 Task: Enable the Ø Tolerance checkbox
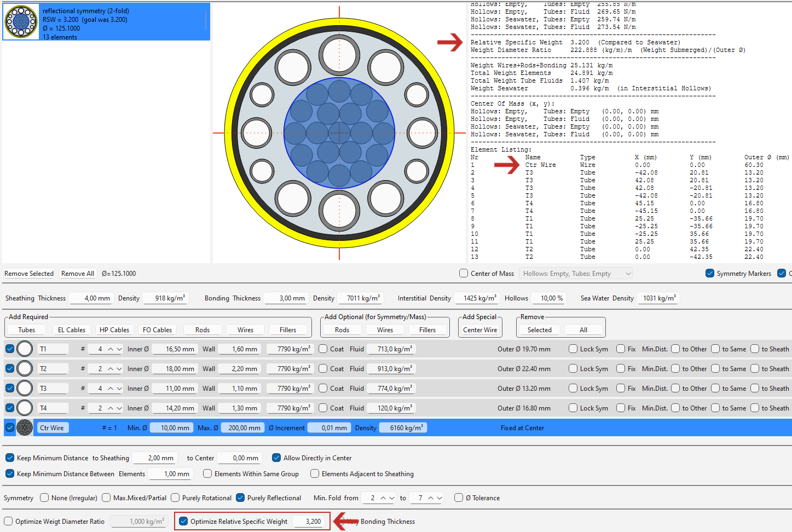pyautogui.click(x=459, y=498)
